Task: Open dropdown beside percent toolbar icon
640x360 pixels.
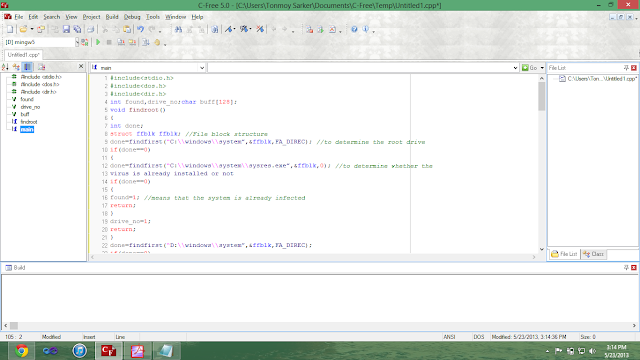Action: point(250,29)
